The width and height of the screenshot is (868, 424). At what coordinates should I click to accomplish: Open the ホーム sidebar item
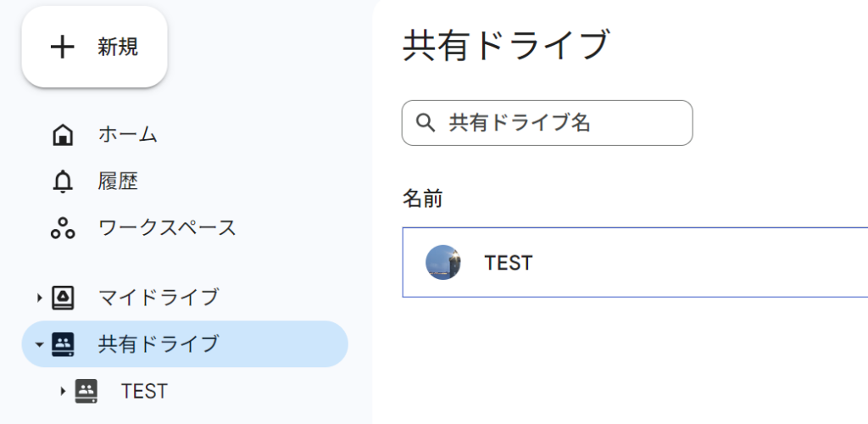(127, 134)
